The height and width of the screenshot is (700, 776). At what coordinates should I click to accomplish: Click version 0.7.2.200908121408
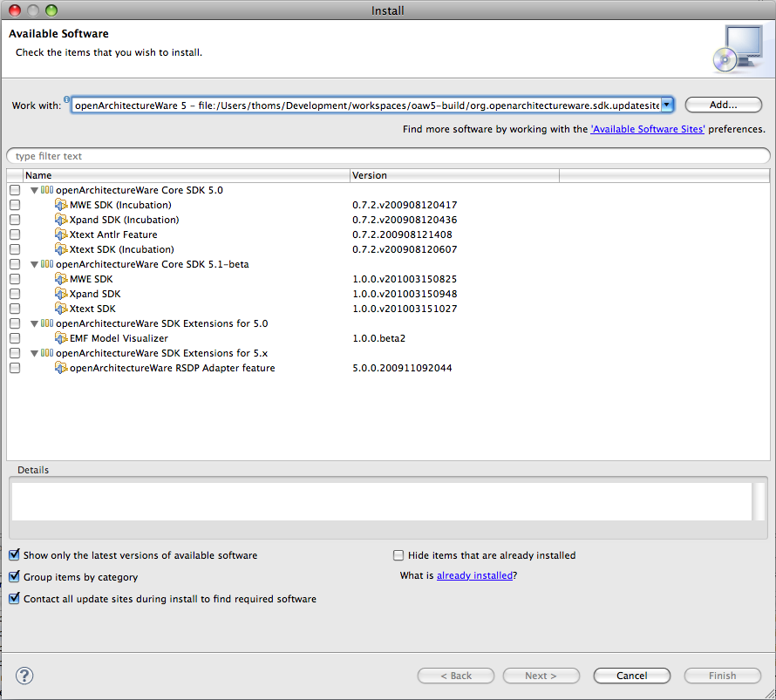pos(402,234)
